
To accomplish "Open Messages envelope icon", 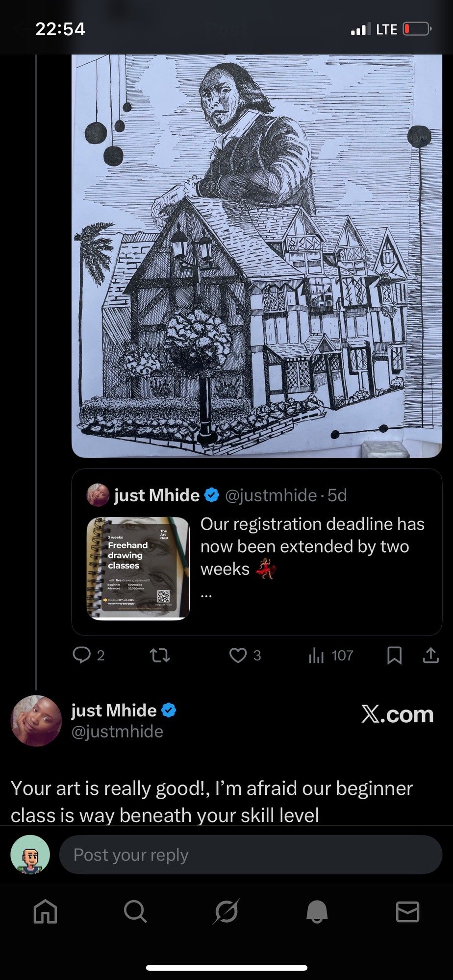I will tap(407, 912).
